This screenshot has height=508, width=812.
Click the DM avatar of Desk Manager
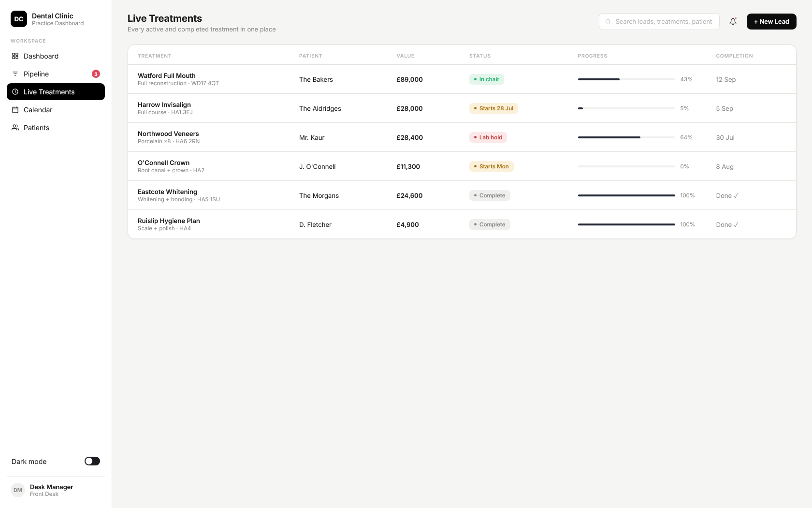pos(18,490)
